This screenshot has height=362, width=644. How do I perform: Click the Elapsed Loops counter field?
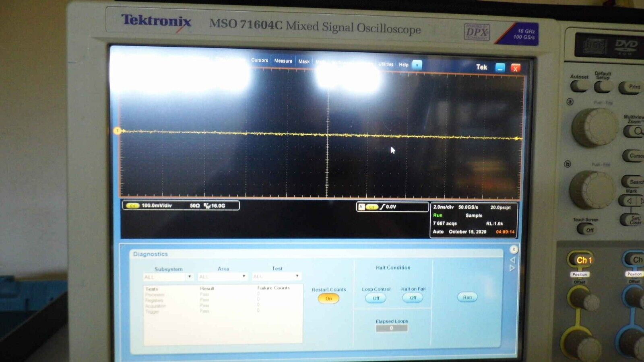pyautogui.click(x=391, y=328)
